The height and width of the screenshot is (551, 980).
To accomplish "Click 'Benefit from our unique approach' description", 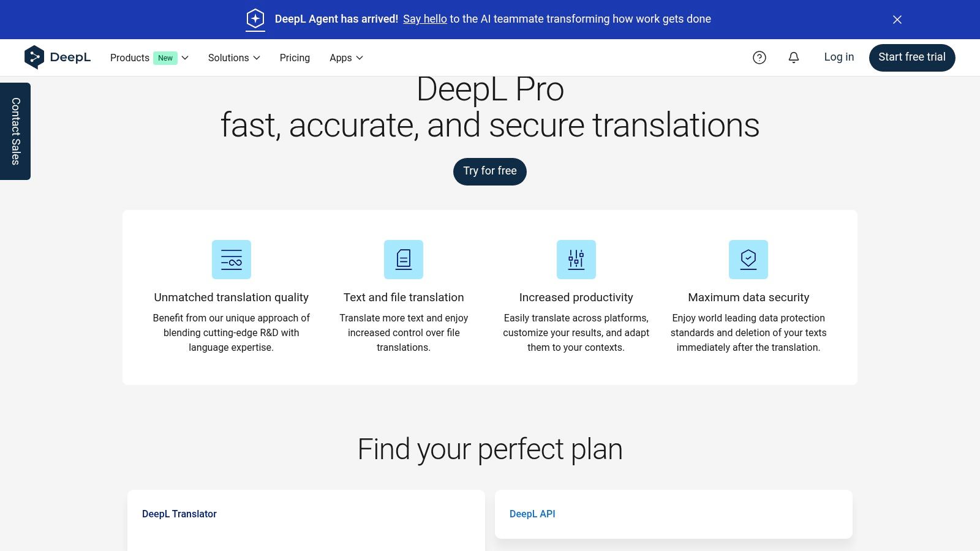I will coord(232,332).
